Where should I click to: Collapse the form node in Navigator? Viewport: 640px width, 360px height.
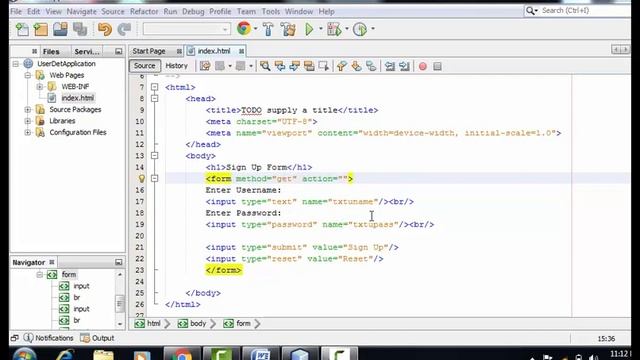(x=40, y=275)
